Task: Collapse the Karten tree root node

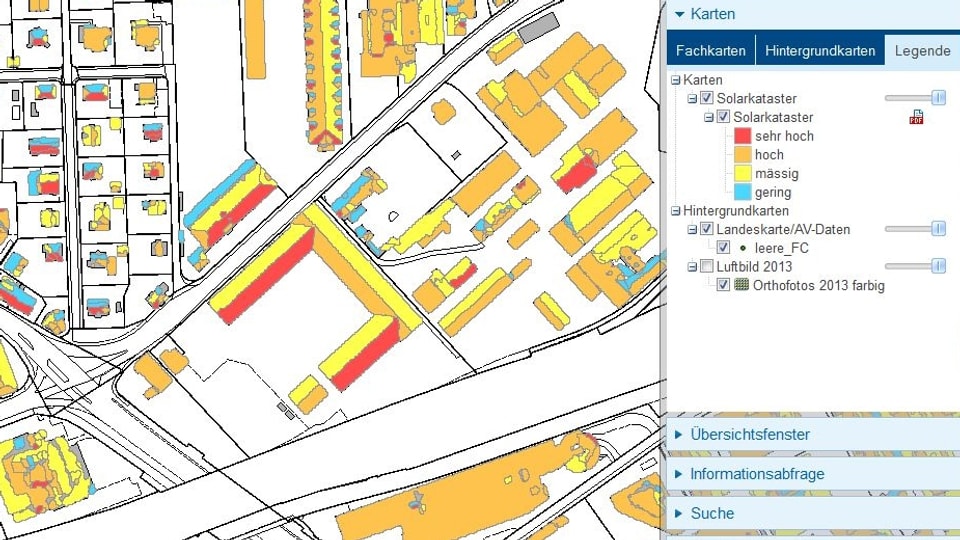Action: coord(675,80)
